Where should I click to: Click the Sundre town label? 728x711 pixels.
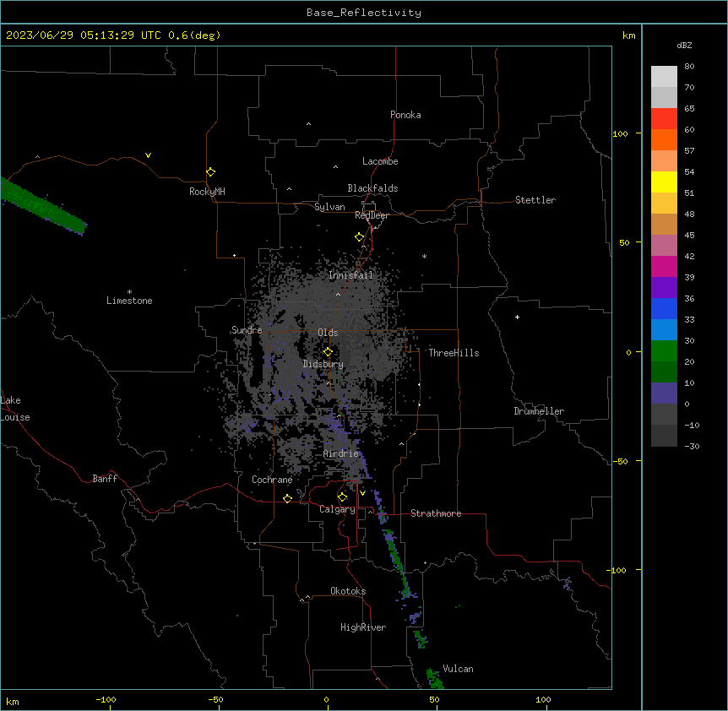coord(247,330)
